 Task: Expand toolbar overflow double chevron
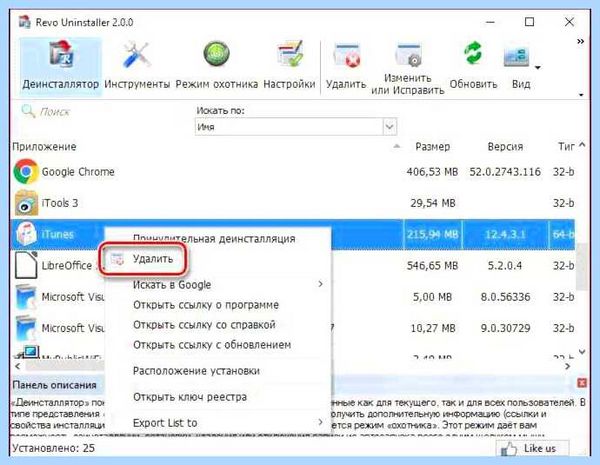[580, 41]
